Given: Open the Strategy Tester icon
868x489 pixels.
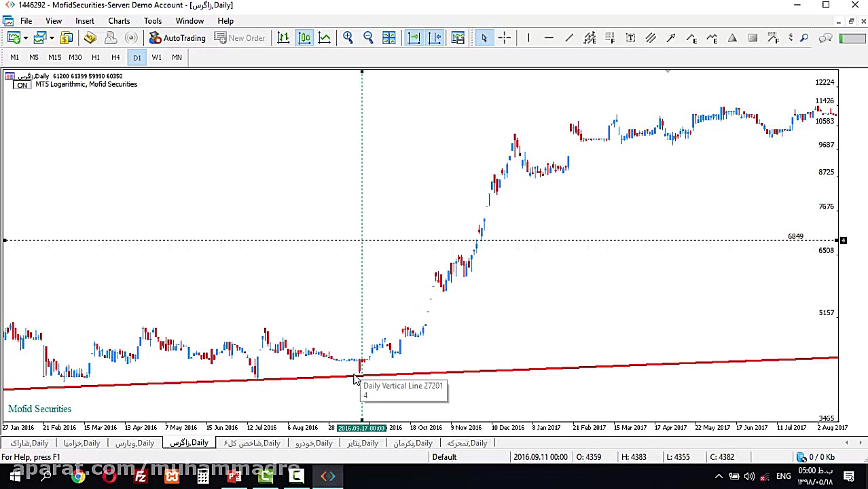Looking at the screenshot, I should pos(132,38).
